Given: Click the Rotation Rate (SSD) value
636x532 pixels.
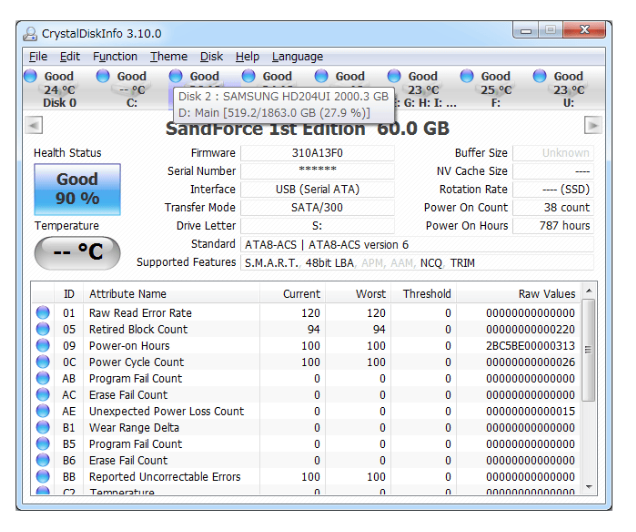Looking at the screenshot, I should click(553, 189).
